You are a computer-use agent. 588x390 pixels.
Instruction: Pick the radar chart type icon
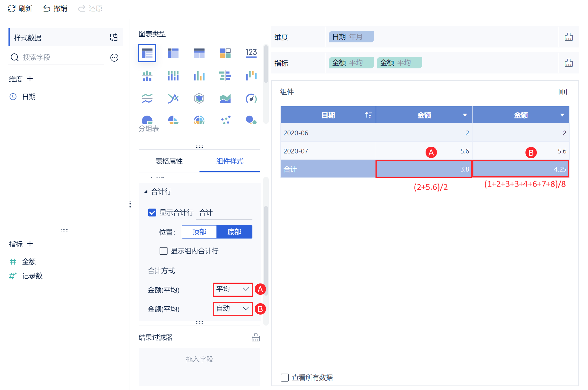pos(199,98)
